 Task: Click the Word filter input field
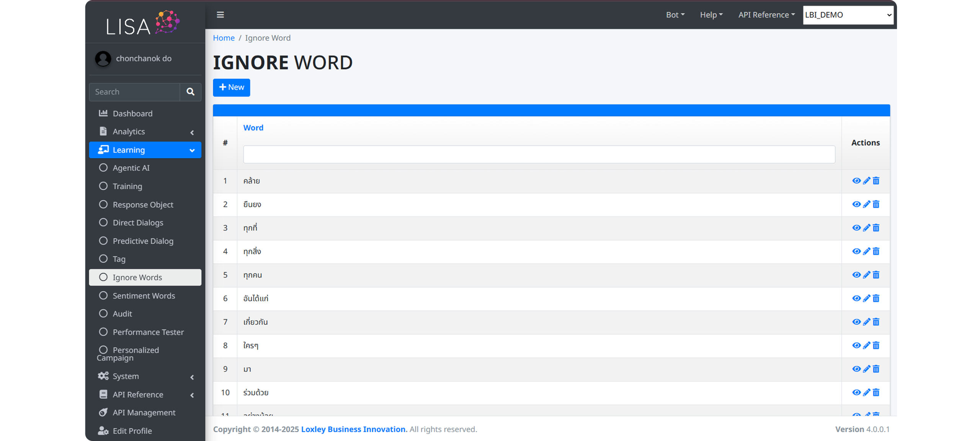click(x=539, y=154)
